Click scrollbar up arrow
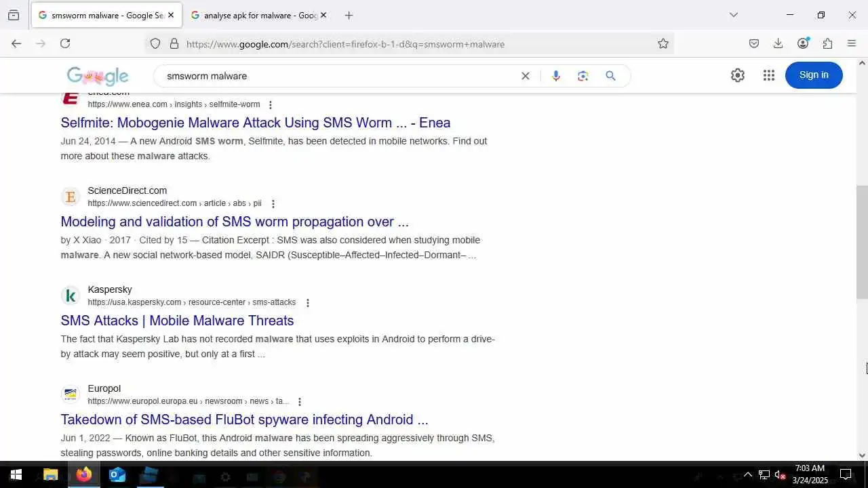 click(862, 63)
